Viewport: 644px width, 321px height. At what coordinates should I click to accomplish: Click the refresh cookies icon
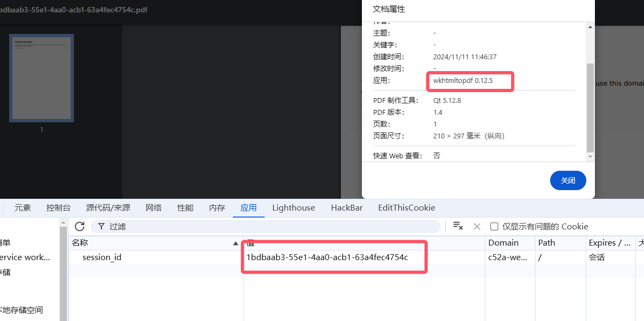(x=80, y=226)
